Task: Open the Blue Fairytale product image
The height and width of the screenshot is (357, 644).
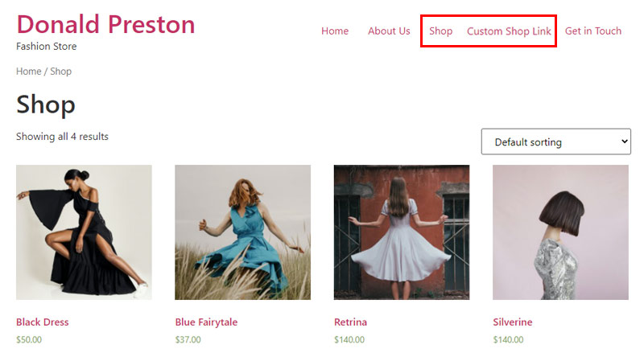Action: pos(243,232)
